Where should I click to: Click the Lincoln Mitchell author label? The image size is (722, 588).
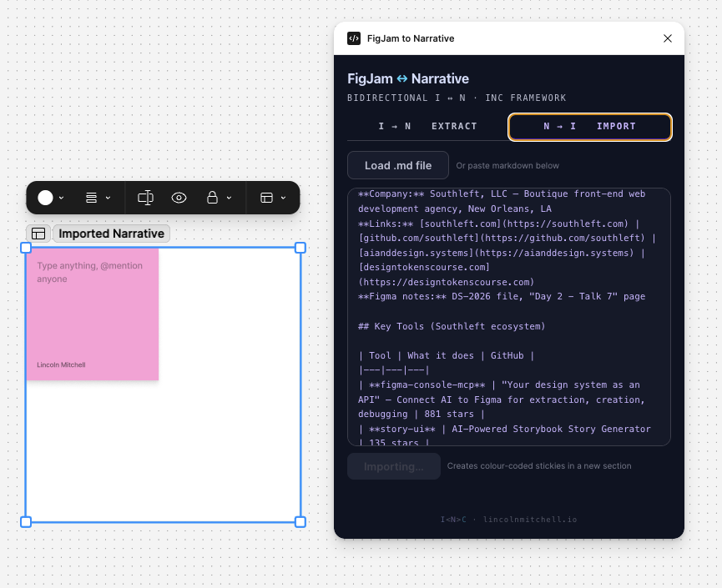(61, 364)
